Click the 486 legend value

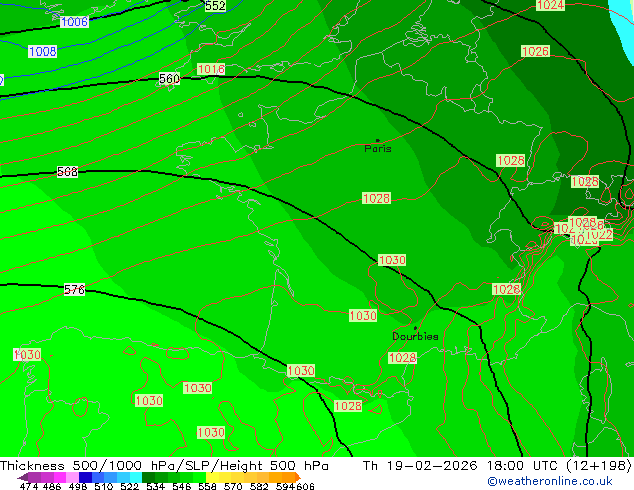[x=52, y=486]
